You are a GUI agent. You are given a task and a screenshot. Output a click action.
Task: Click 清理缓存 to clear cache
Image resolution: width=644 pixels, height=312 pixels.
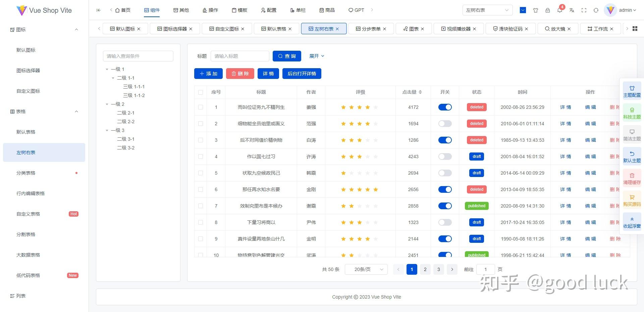tap(632, 178)
